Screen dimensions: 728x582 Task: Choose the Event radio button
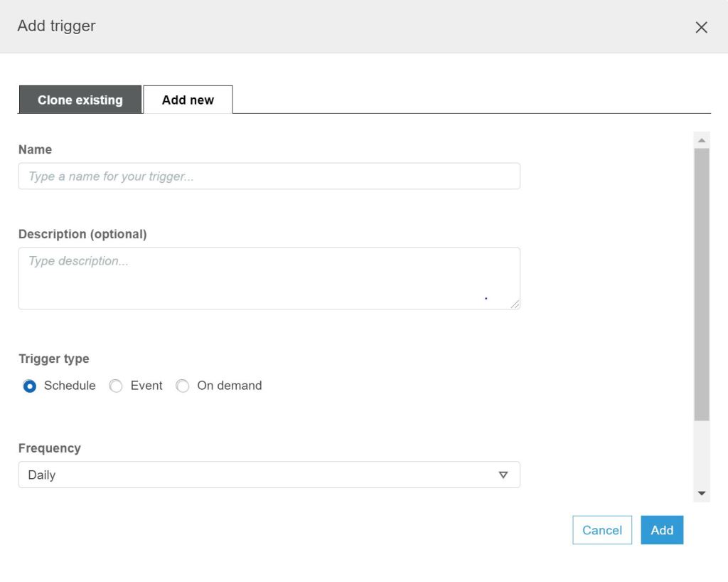pyautogui.click(x=116, y=386)
